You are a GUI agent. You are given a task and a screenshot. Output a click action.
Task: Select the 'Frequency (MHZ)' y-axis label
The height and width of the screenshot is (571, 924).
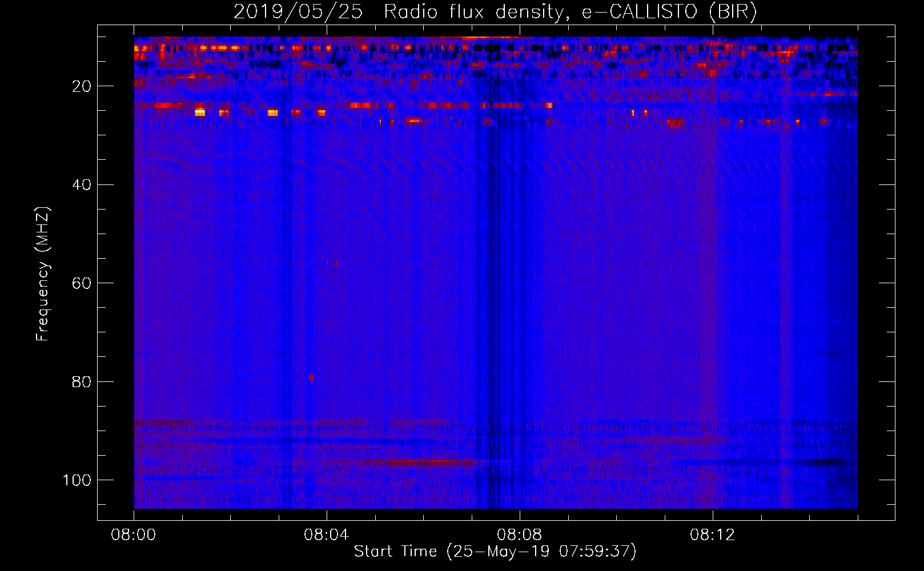click(x=43, y=274)
